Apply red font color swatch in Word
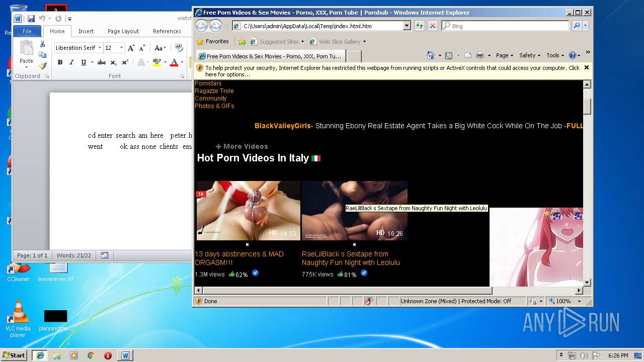 (x=174, y=62)
